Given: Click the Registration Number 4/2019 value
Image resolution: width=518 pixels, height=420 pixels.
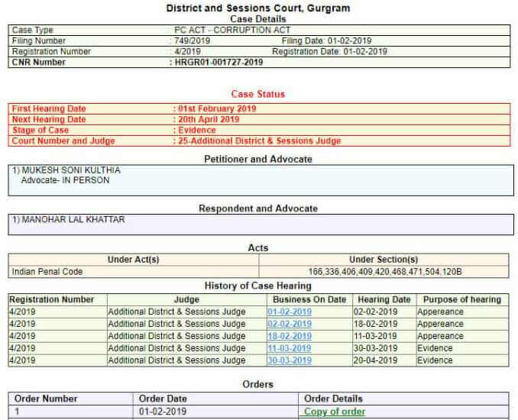Looking at the screenshot, I should pyautogui.click(x=187, y=51).
